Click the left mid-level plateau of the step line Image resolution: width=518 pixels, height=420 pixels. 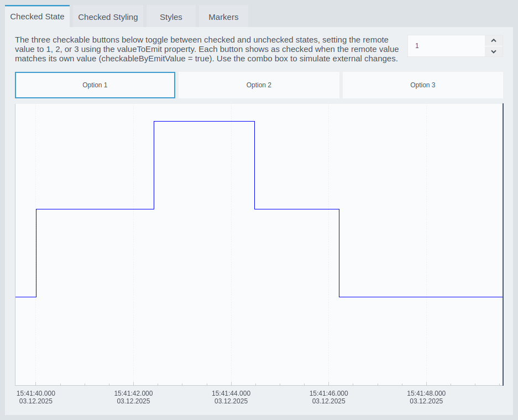95,209
